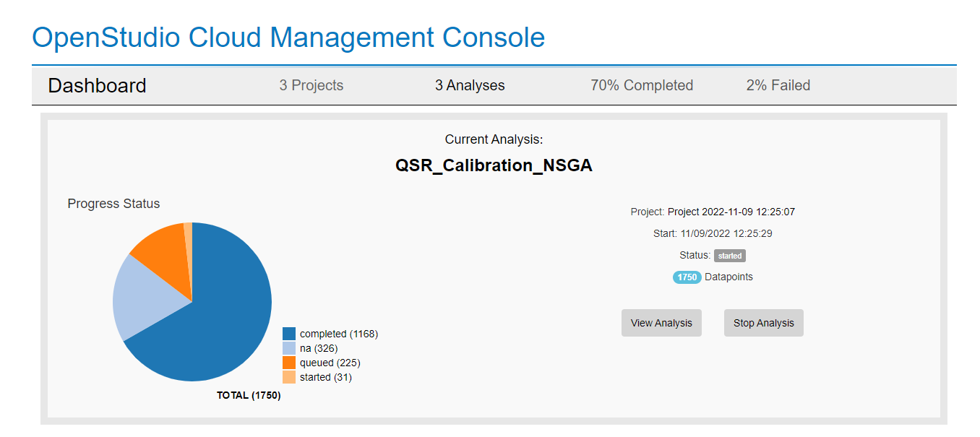The image size is (980, 437).
Task: Click the completed (1168) legend label
Action: tap(339, 334)
